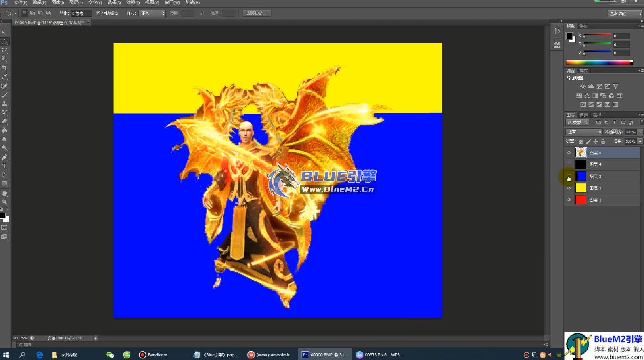The width and height of the screenshot is (644, 360).
Task: Select the Eraser tool
Action: click(x=4, y=121)
